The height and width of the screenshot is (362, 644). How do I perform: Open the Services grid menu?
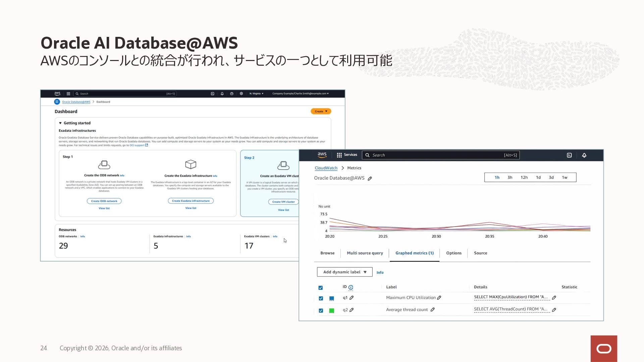point(339,155)
